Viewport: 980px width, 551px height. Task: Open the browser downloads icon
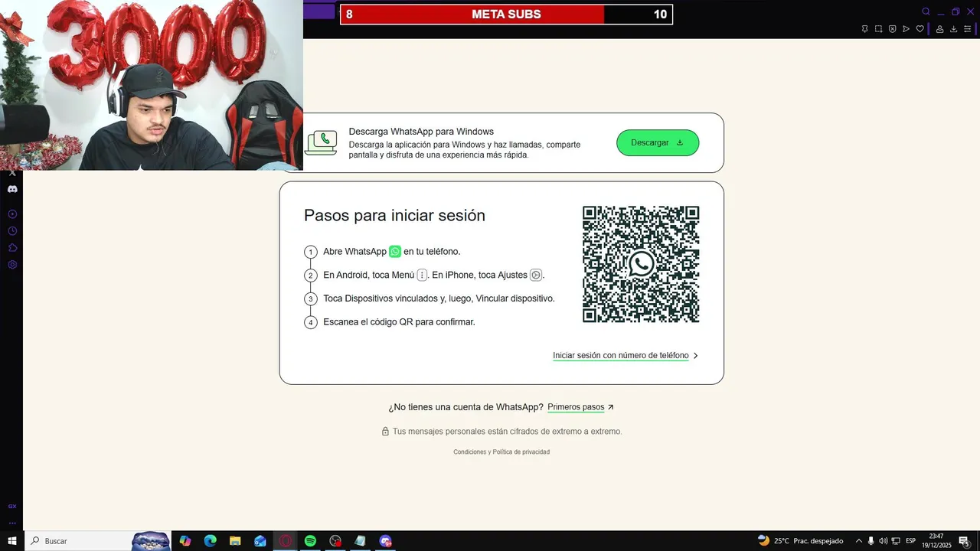pos(953,29)
